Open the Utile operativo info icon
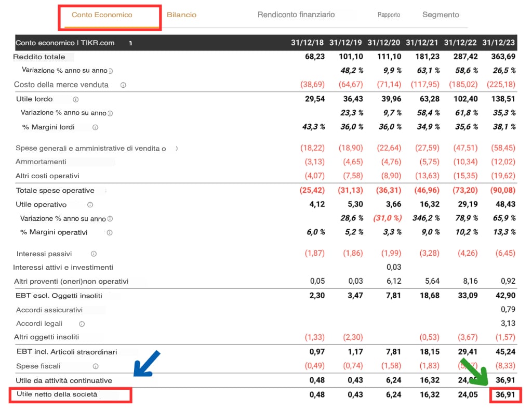This screenshot has height=410, width=532. click(89, 205)
